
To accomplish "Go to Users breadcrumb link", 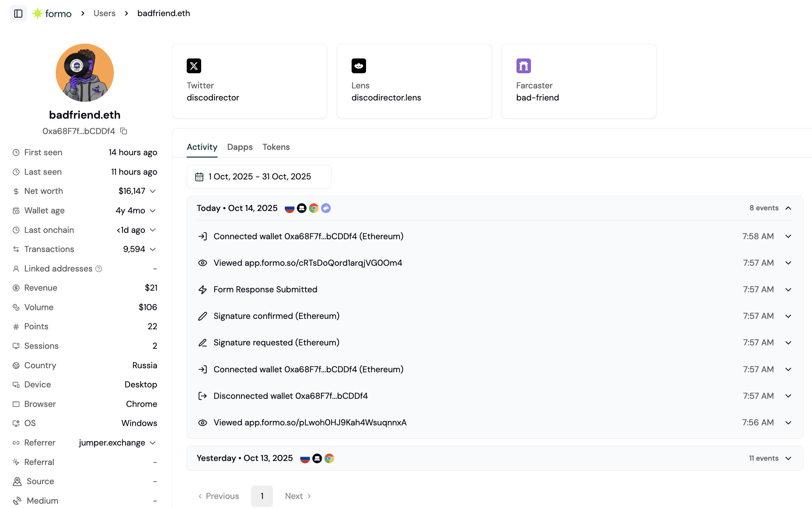I will coord(104,13).
